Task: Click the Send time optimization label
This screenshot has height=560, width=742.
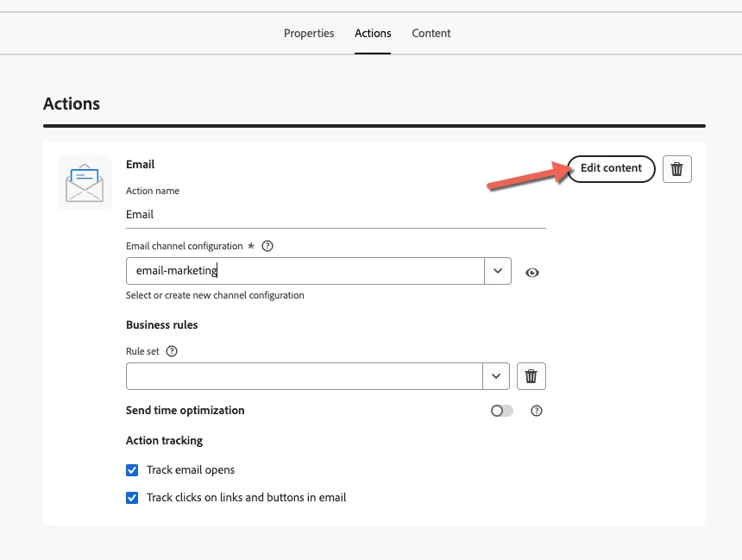Action: pyautogui.click(x=185, y=411)
